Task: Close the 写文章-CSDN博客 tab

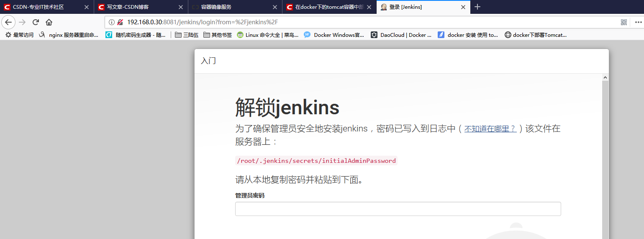Action: [180, 7]
